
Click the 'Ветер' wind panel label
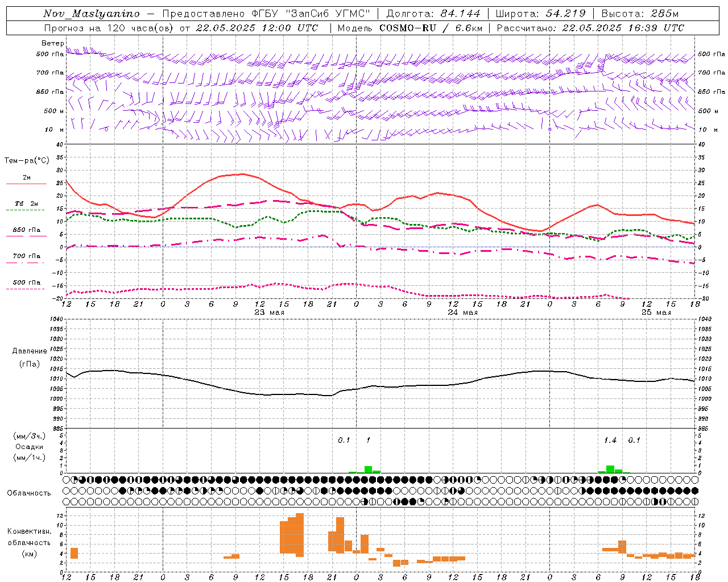[53, 43]
